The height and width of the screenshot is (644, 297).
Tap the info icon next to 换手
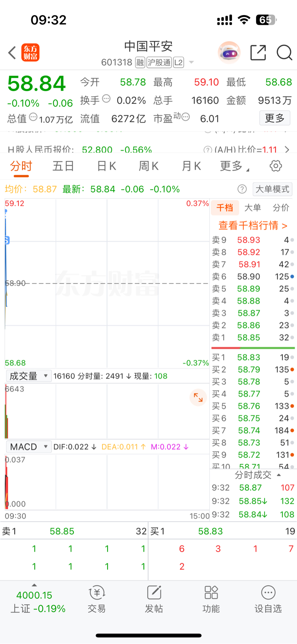click(x=106, y=99)
